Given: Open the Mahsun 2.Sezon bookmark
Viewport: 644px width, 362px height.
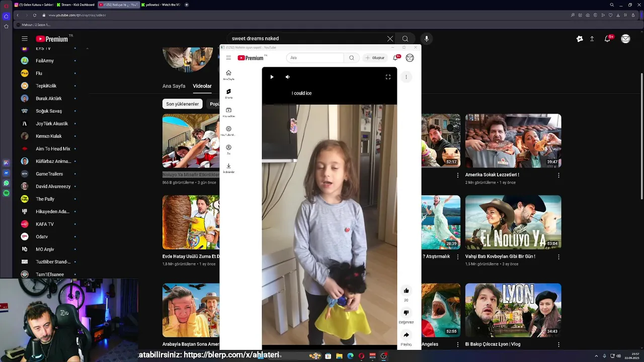Looking at the screenshot, I should (x=33, y=25).
